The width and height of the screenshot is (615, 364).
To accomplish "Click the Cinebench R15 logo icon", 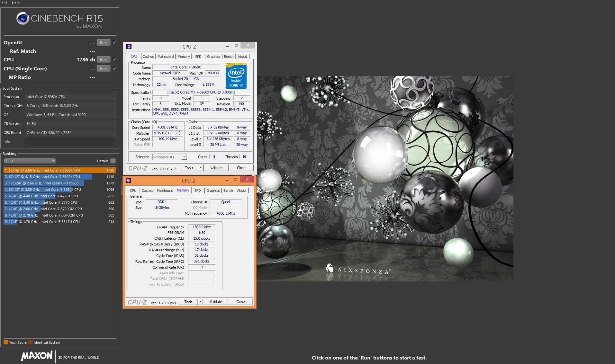I will point(23,19).
